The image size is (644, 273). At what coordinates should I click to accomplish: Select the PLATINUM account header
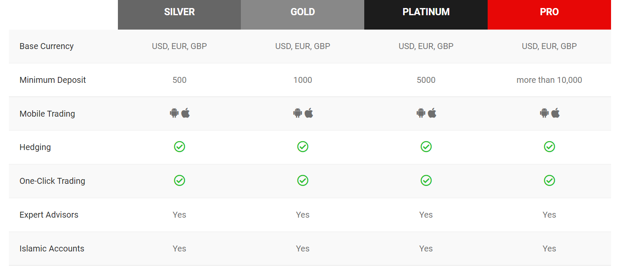[x=426, y=15]
